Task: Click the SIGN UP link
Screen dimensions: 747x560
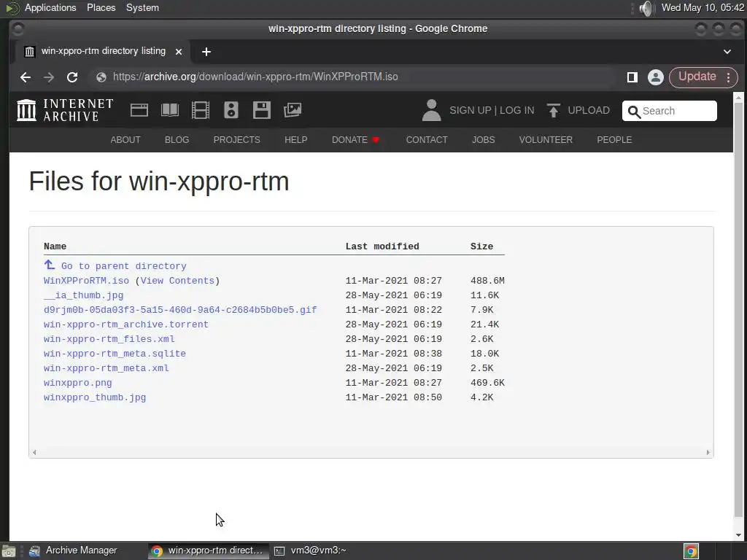Action: coord(471,111)
